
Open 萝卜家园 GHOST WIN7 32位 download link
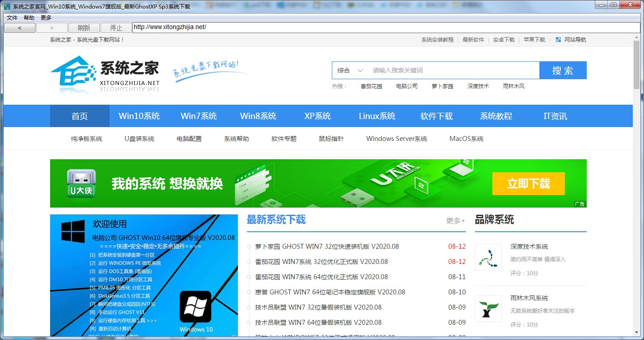pos(327,246)
